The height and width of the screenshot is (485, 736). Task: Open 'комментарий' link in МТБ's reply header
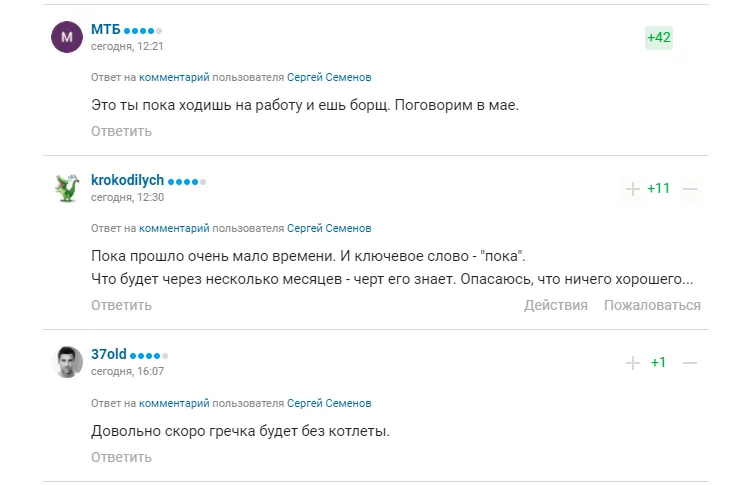click(174, 77)
